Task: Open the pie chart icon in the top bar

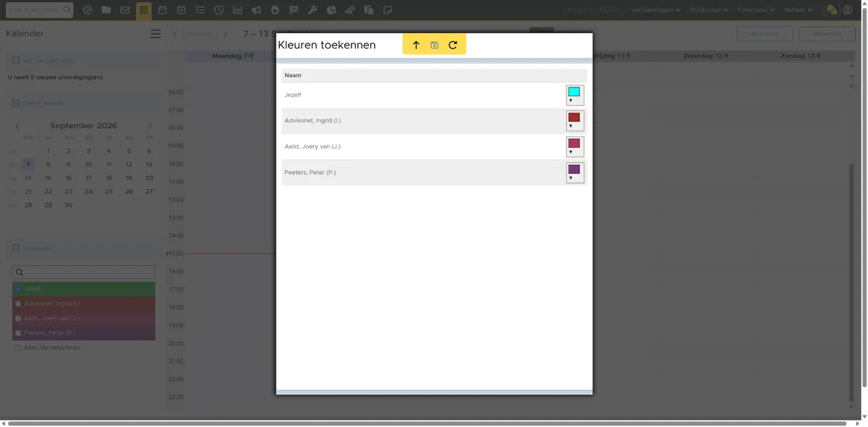Action: coord(331,10)
